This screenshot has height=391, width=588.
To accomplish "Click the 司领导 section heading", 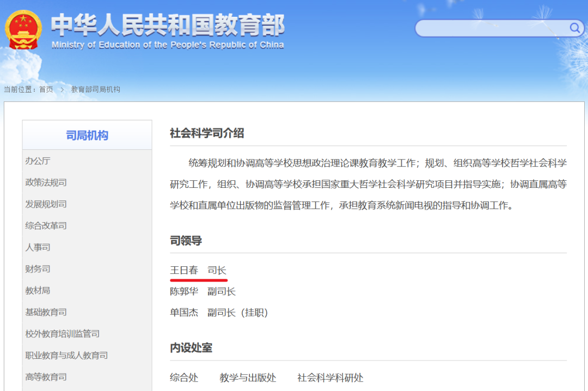I will click(x=186, y=241).
